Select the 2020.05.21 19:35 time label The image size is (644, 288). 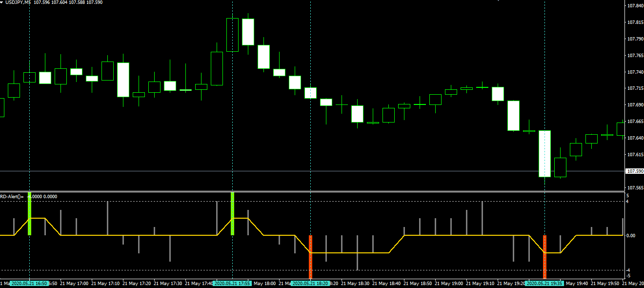[x=544, y=283]
